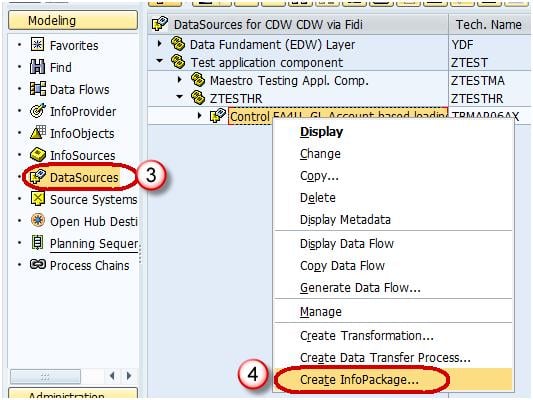The height and width of the screenshot is (400, 533).
Task: Click the Favorites star icon
Action: click(37, 45)
